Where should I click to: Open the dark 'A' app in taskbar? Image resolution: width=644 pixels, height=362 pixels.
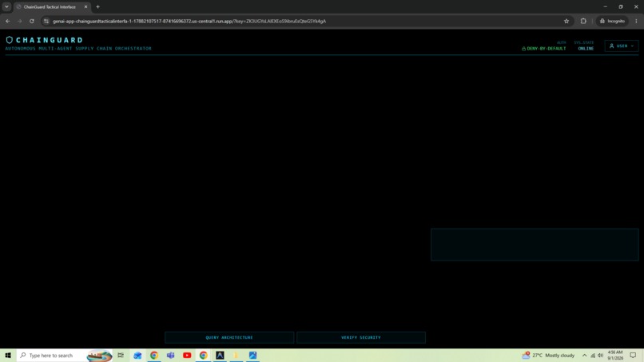220,356
